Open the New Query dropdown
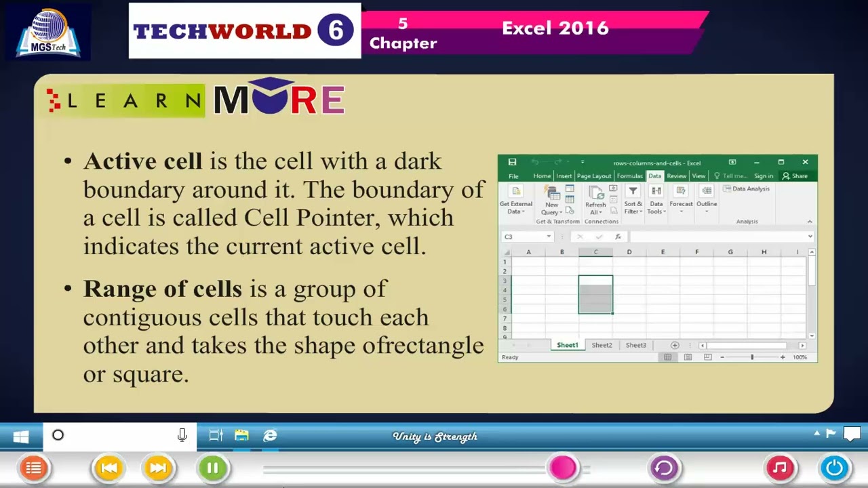 552,201
